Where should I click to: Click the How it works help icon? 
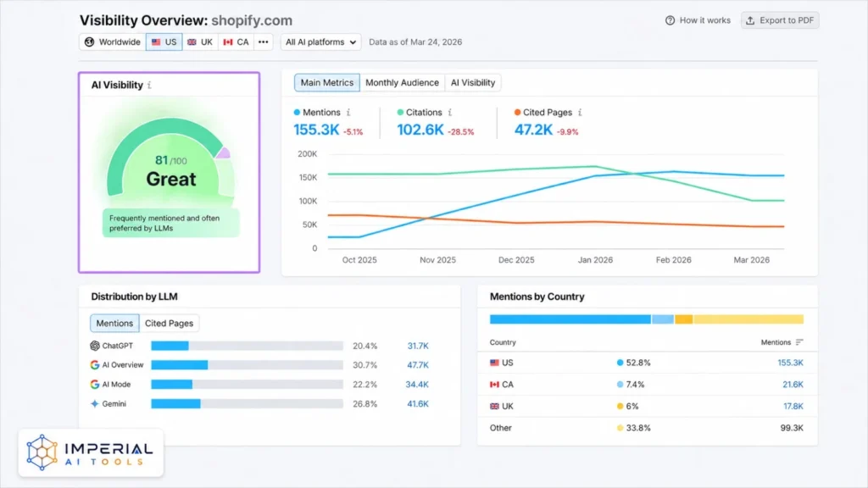click(x=670, y=20)
